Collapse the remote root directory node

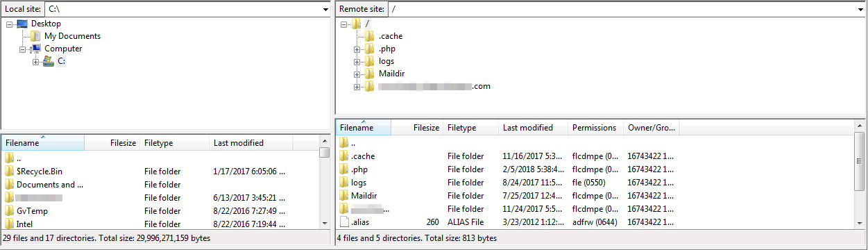[x=344, y=24]
